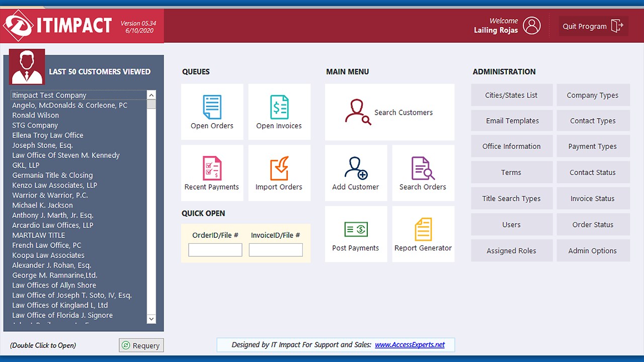Select Anthony J. Marth, Jr. Esq.
644x362 pixels.
pos(78,215)
